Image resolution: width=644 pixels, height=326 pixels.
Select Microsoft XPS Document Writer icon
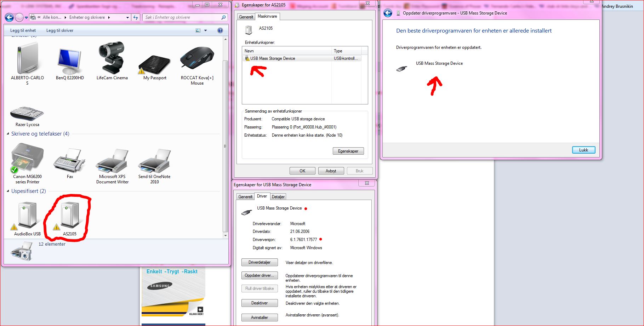click(x=112, y=161)
